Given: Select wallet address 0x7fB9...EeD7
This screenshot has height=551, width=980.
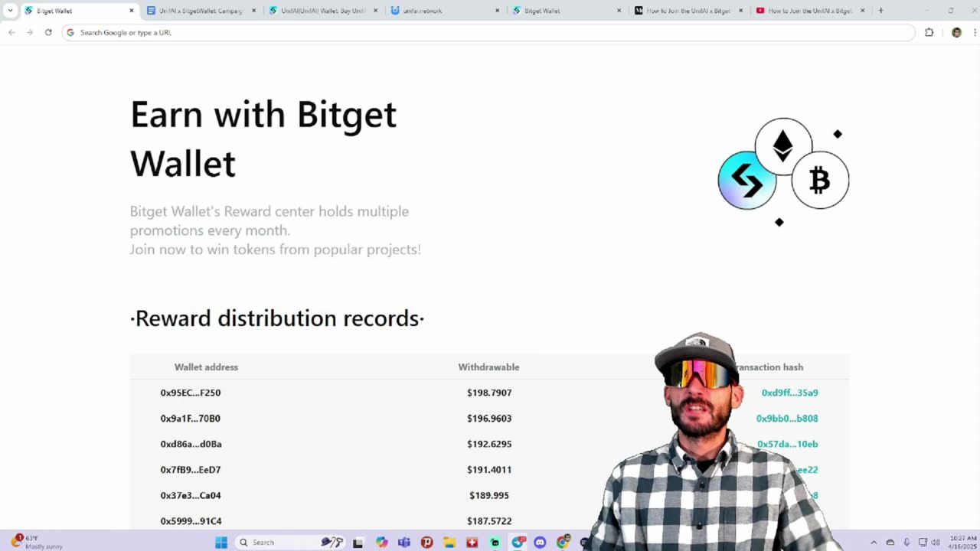Looking at the screenshot, I should pos(191,470).
